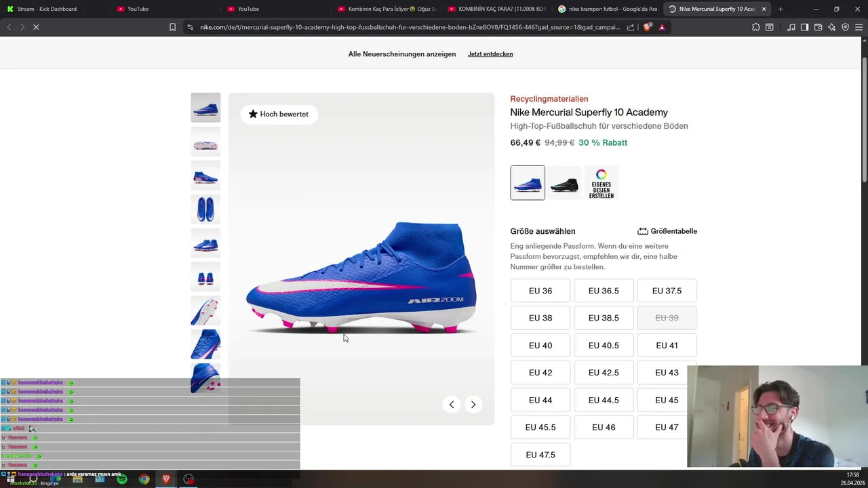Select size EU 43
This screenshot has width=868, height=488.
[x=667, y=373]
